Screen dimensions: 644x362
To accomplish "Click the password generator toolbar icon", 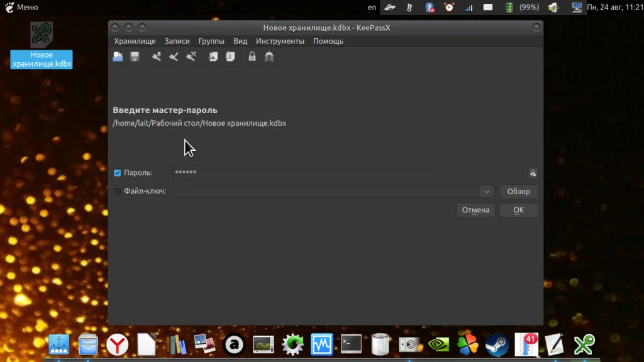I will pyautogui.click(x=269, y=57).
